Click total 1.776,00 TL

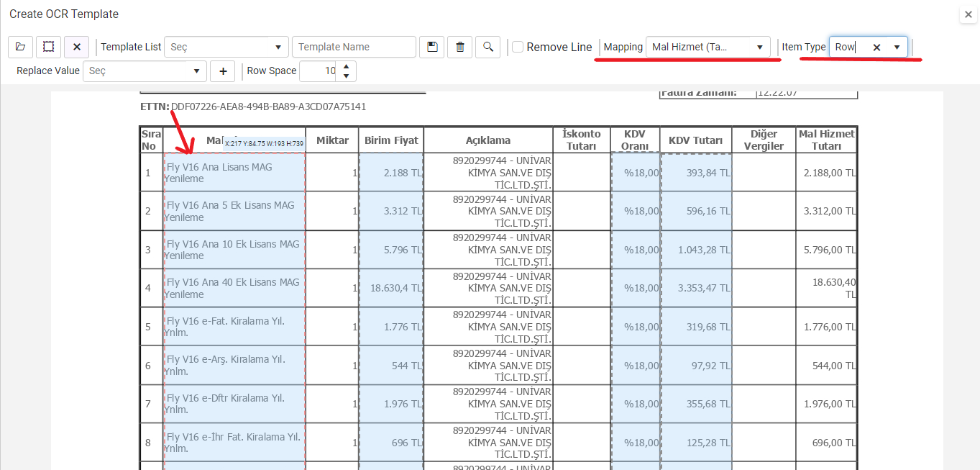tap(830, 327)
